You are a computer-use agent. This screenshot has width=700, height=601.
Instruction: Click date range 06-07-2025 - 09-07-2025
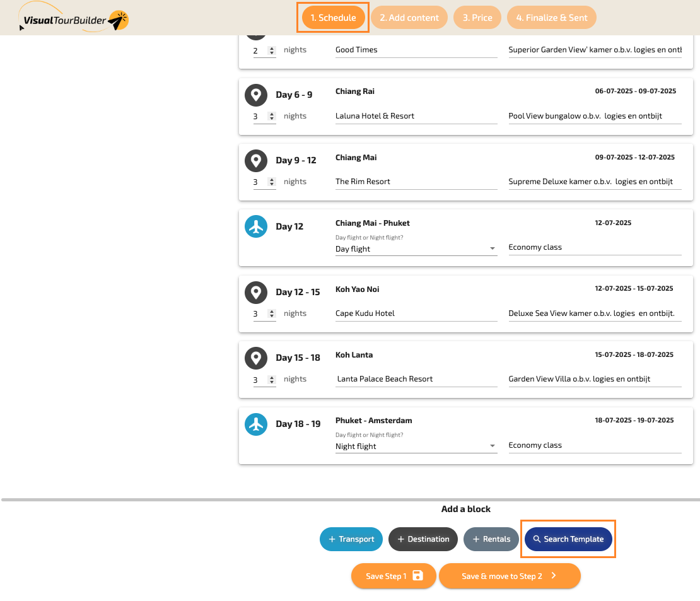(x=635, y=91)
